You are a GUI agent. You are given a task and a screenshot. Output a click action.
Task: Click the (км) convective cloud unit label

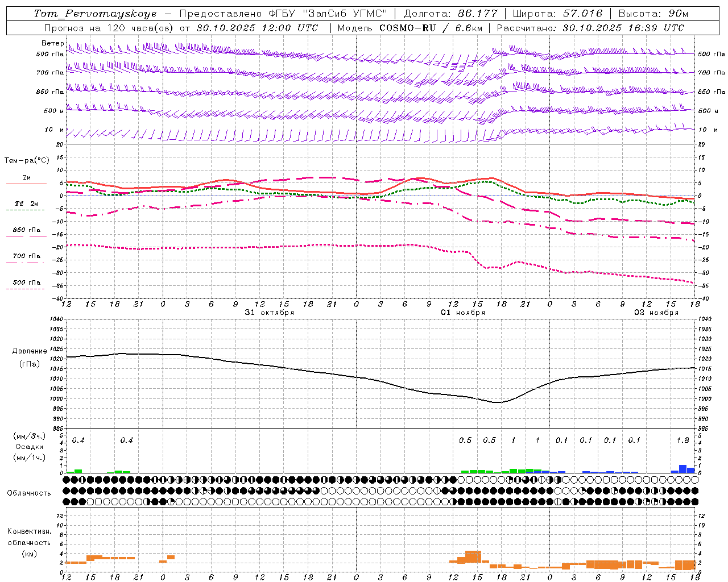click(x=29, y=554)
